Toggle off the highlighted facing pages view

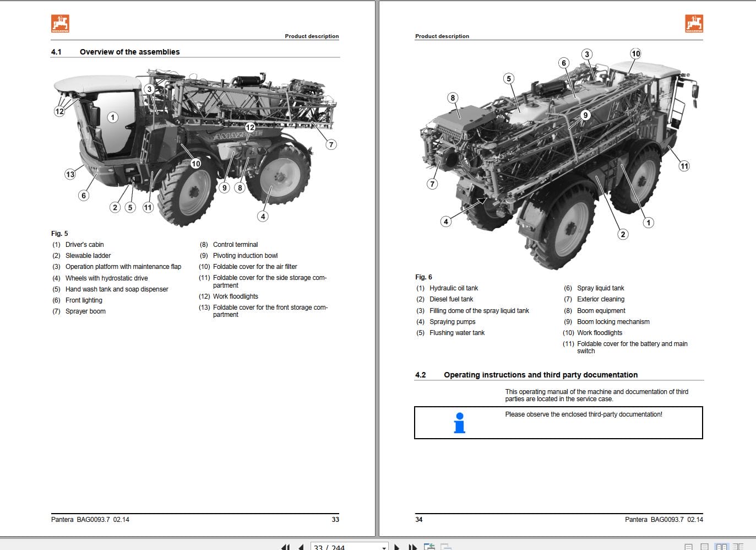tap(721, 547)
